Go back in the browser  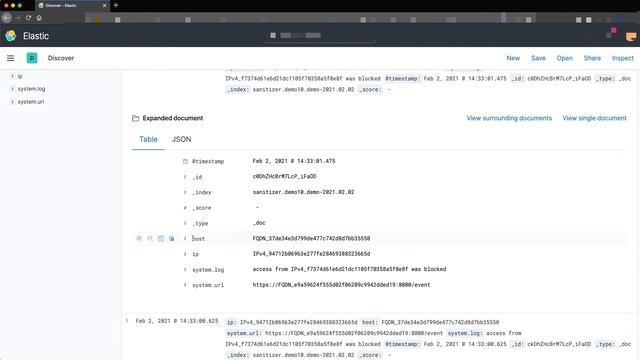(x=7, y=18)
